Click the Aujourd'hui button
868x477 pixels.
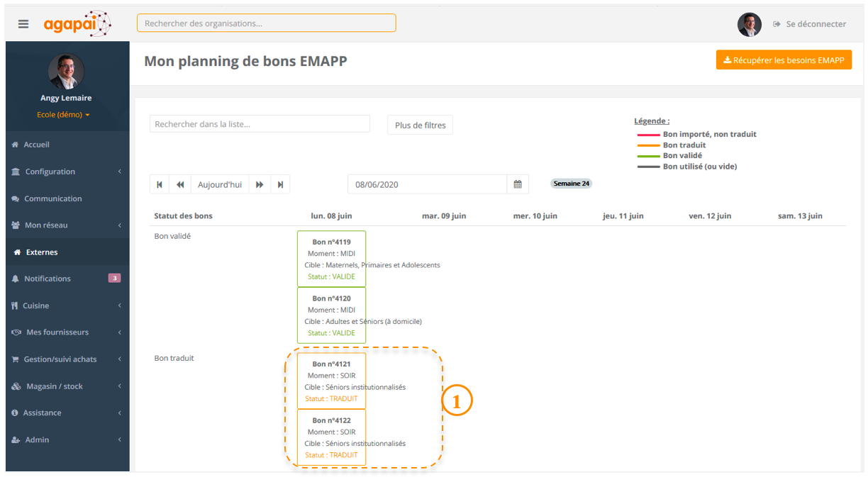pyautogui.click(x=220, y=184)
